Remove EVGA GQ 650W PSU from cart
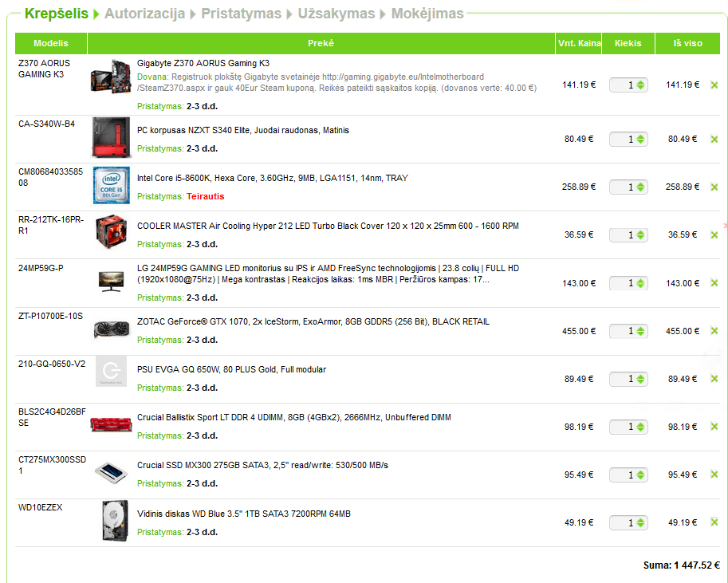 click(714, 379)
